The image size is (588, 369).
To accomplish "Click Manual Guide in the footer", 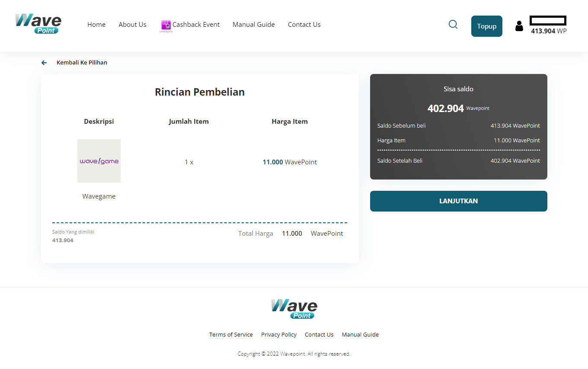I will pyautogui.click(x=360, y=334).
